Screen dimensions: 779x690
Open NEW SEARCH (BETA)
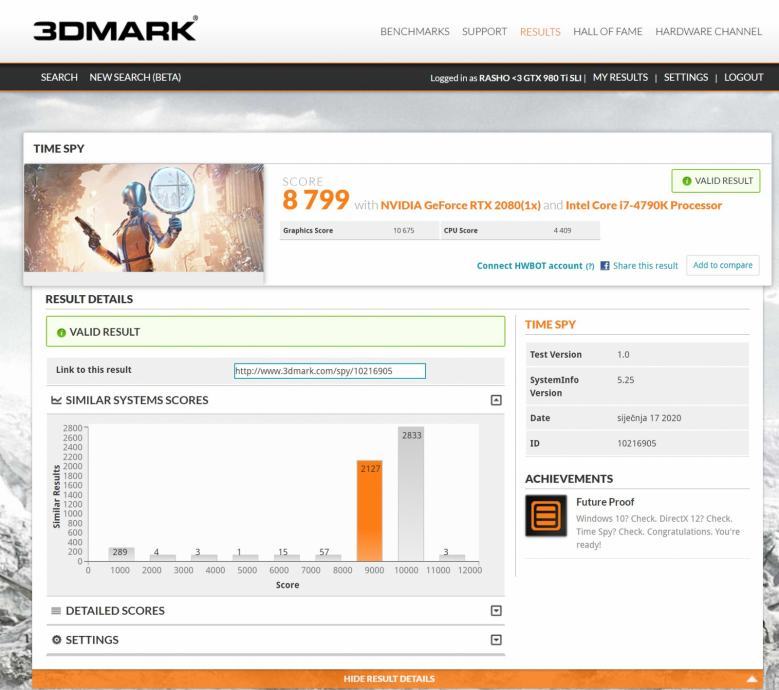[x=135, y=77]
